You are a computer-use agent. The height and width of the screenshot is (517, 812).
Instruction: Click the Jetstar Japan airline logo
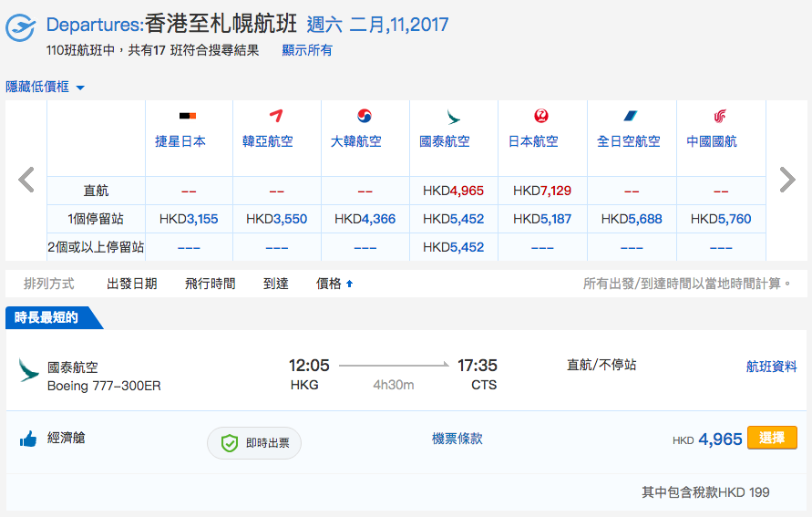(x=188, y=116)
